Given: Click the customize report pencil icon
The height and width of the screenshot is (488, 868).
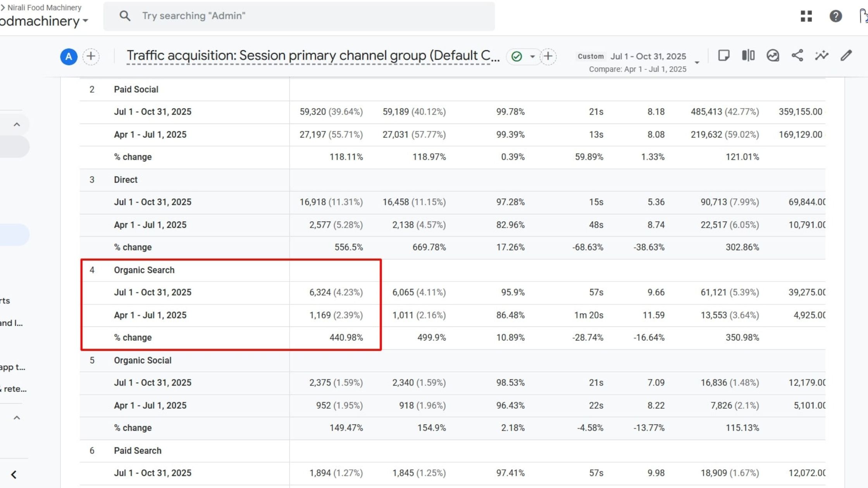Looking at the screenshot, I should (846, 56).
